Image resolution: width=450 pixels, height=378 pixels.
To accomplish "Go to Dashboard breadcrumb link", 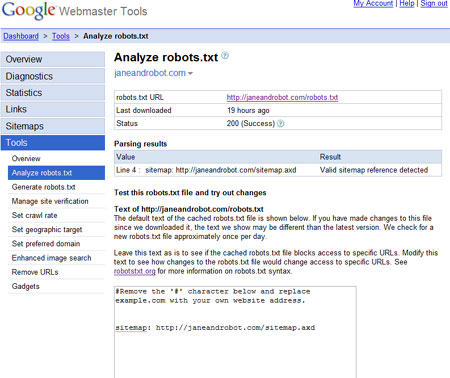I will 21,36.
